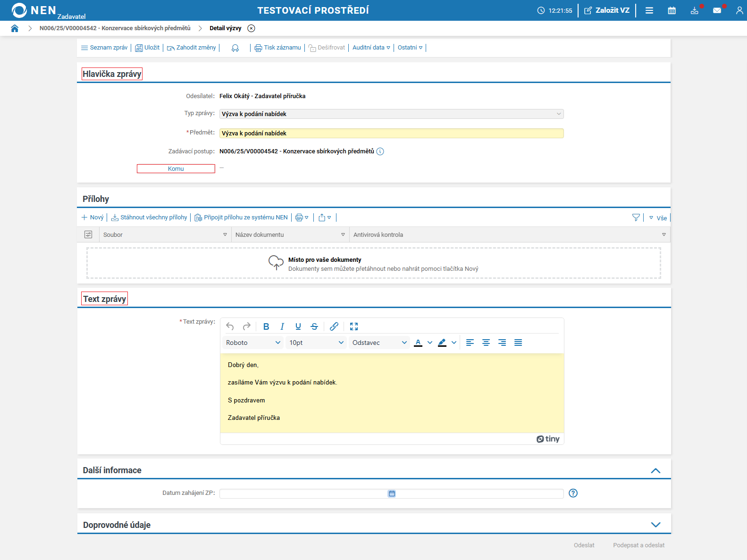Toggle italic formatting in editor
The height and width of the screenshot is (560, 747).
point(282,326)
